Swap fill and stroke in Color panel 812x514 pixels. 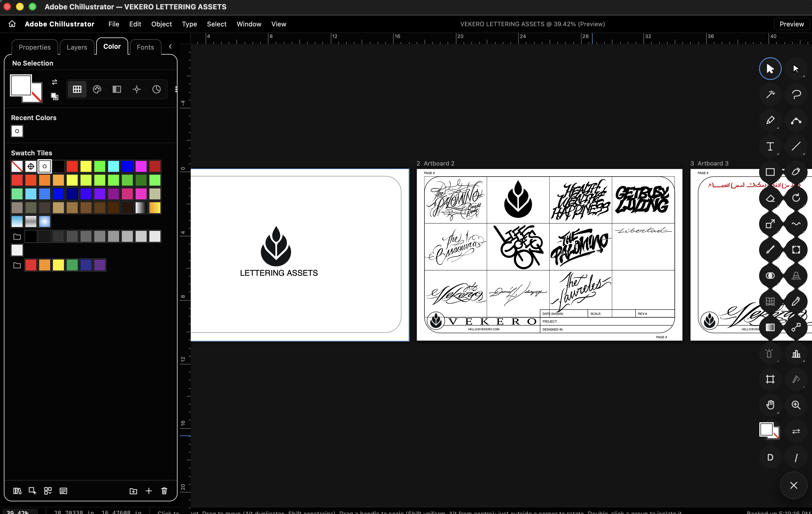coord(54,82)
